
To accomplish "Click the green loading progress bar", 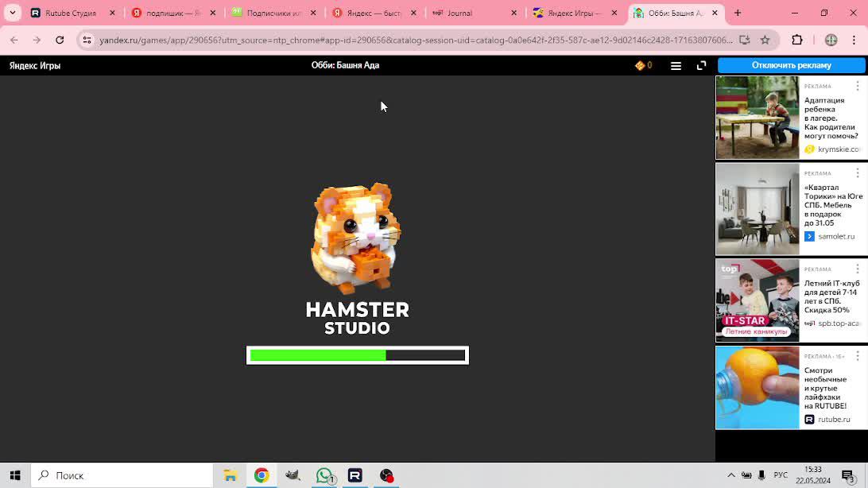I will tap(358, 355).
